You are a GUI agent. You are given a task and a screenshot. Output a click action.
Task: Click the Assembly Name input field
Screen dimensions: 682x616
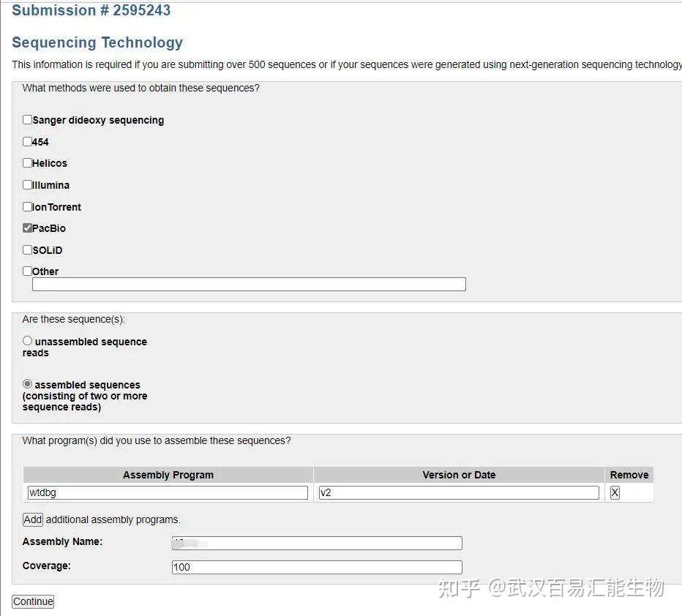[x=317, y=543]
